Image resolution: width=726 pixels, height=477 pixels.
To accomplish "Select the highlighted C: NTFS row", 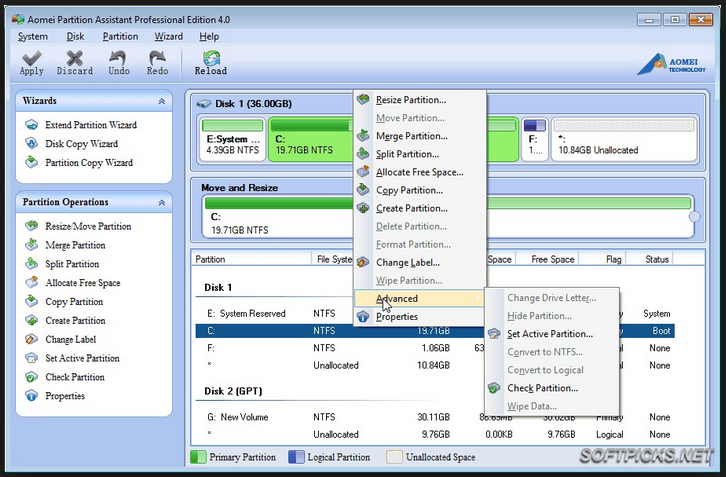I will (x=435, y=331).
